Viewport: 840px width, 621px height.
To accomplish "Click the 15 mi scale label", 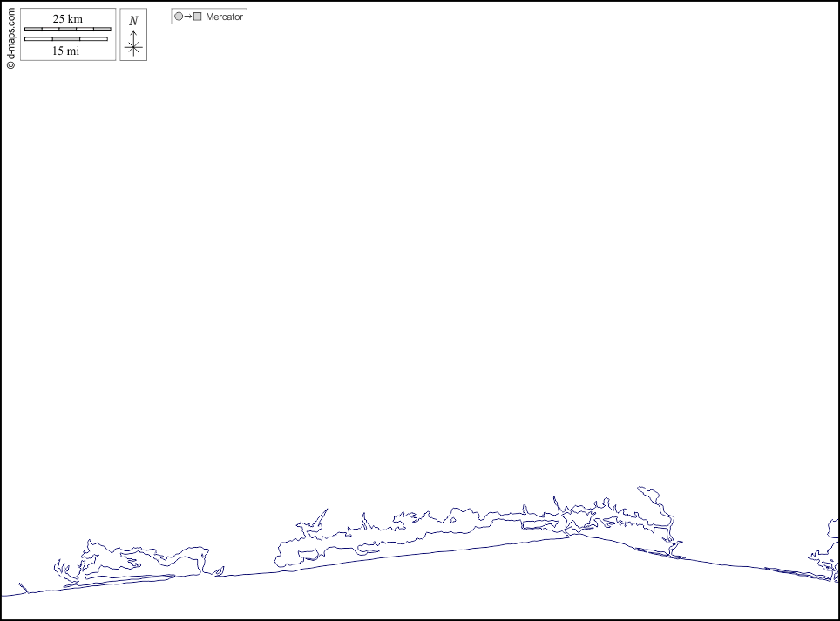I will pyautogui.click(x=65, y=51).
